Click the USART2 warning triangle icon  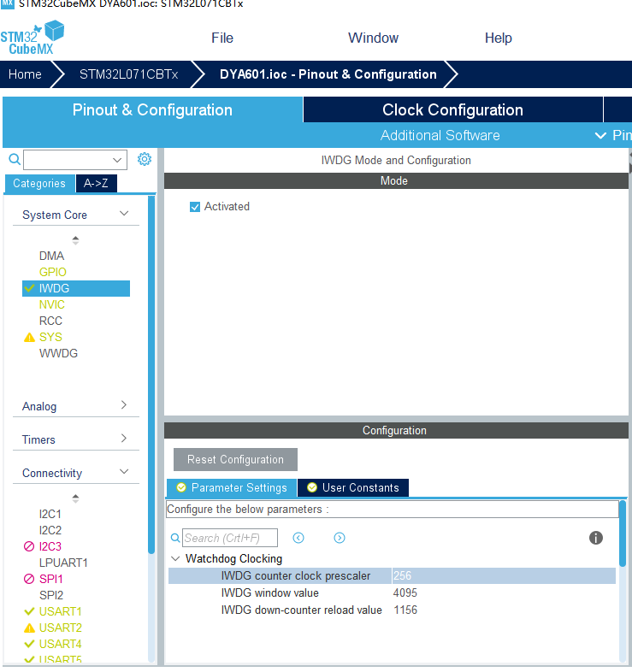point(29,628)
